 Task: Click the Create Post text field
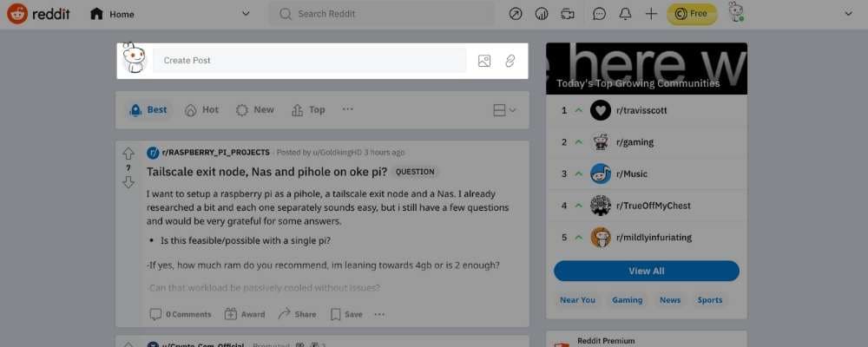coord(310,61)
